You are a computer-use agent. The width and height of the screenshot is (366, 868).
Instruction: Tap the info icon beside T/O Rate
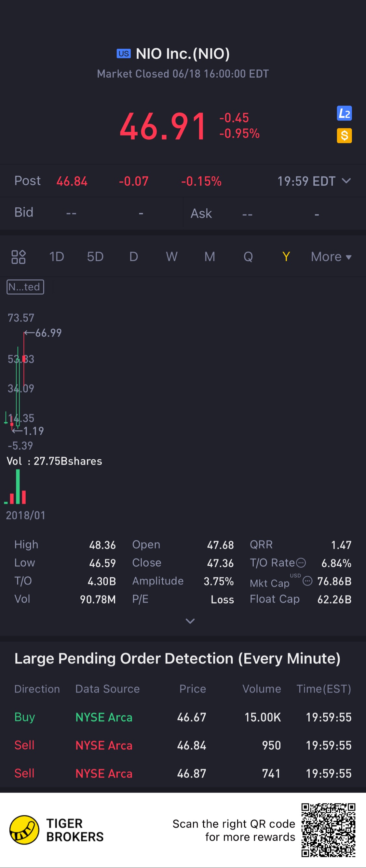pos(301,563)
